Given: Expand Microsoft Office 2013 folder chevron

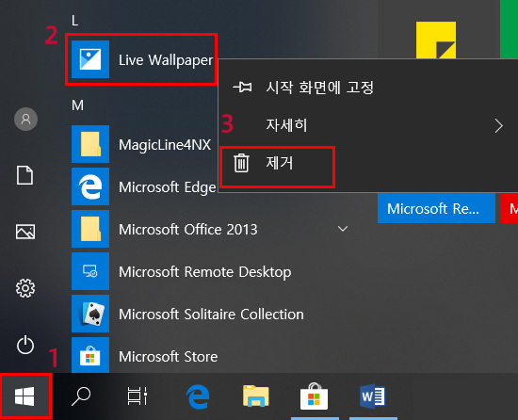Looking at the screenshot, I should coord(343,229).
